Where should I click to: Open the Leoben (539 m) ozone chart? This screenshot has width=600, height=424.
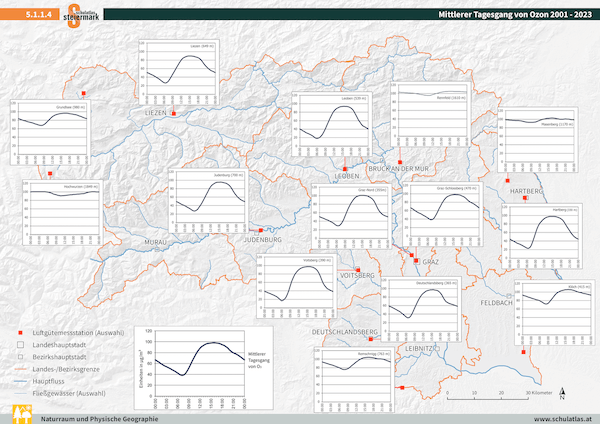(332, 124)
